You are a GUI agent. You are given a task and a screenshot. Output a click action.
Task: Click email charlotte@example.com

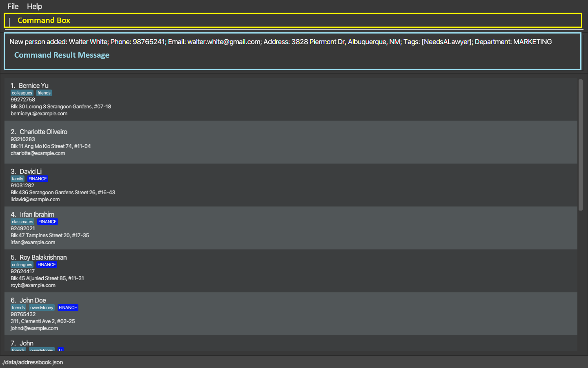[x=38, y=153]
